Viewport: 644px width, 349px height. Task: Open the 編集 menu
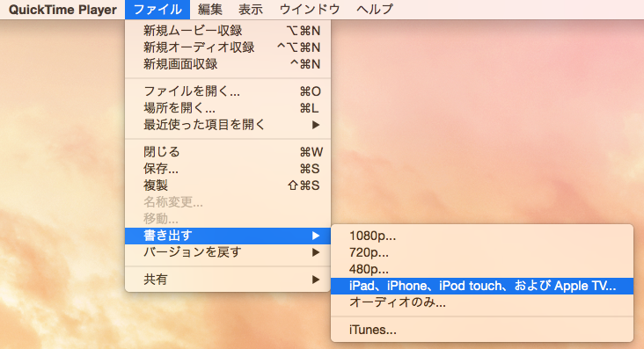[210, 10]
